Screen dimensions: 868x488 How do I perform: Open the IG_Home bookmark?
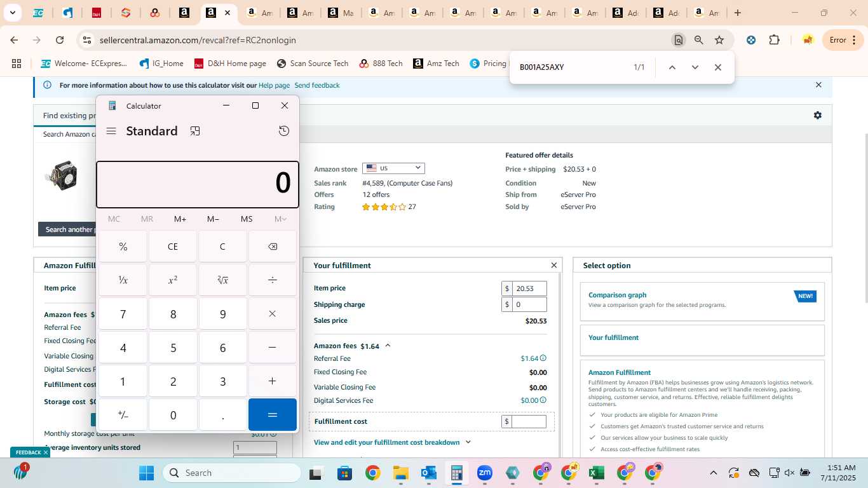pos(161,64)
